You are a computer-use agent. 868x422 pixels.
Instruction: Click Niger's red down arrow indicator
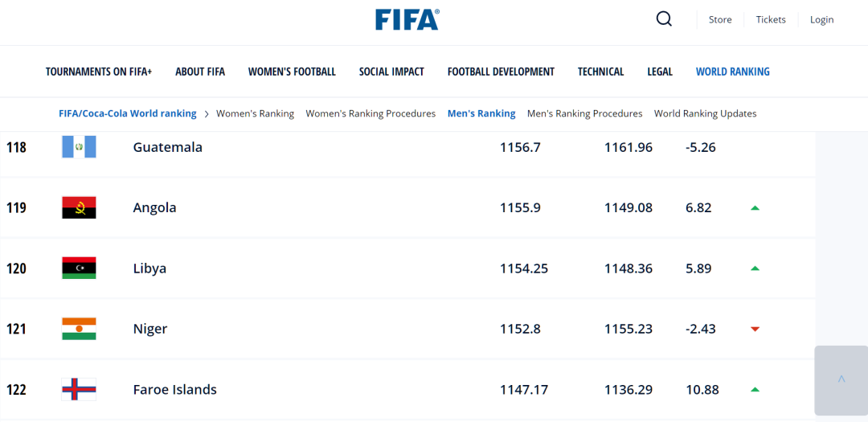(755, 330)
